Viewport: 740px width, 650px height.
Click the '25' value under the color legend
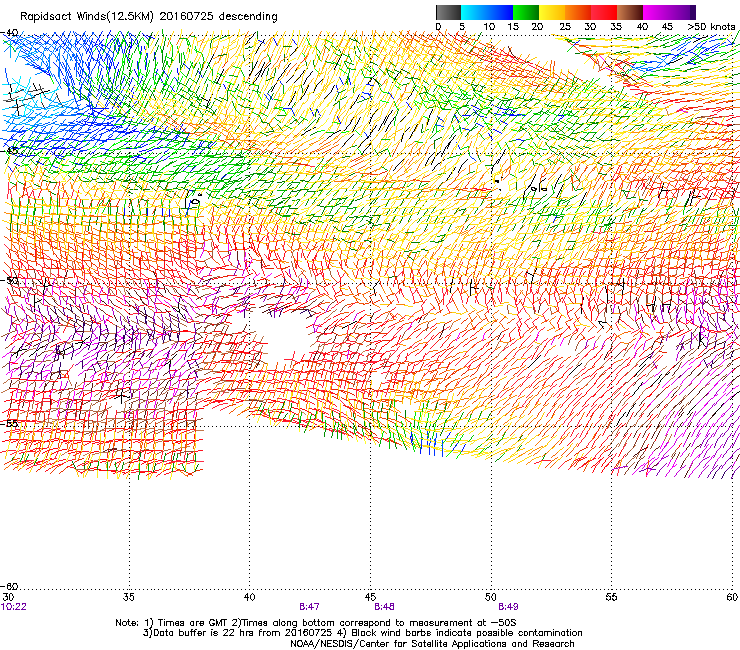pos(565,27)
